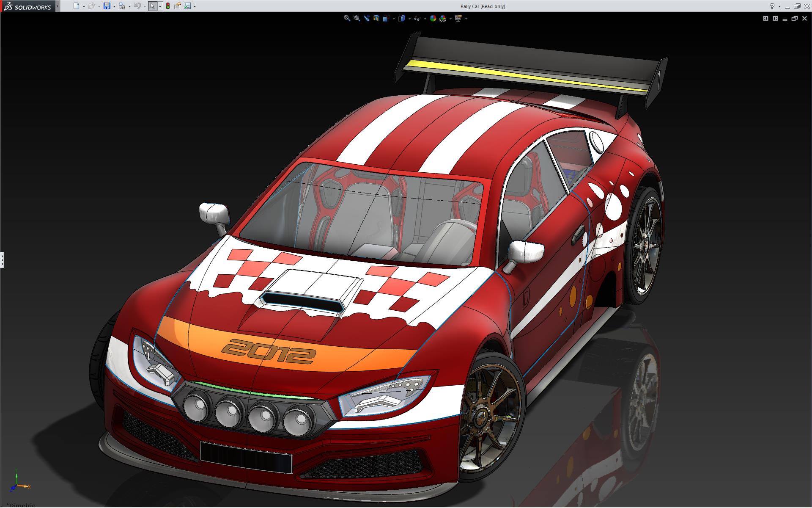
Task: Open Edit Appearance color ball icon
Action: tap(433, 18)
